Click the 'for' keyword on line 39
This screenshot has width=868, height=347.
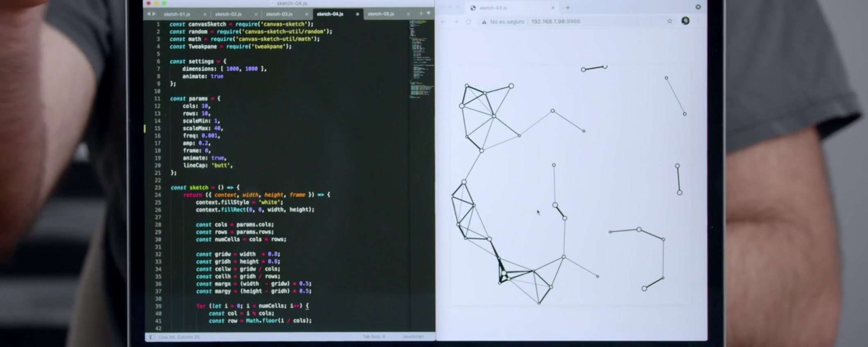(201, 306)
